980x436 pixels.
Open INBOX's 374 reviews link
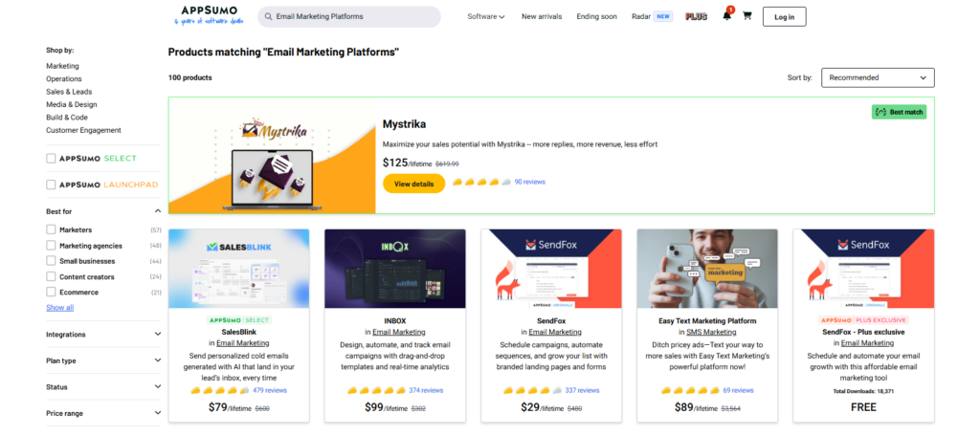tap(426, 390)
